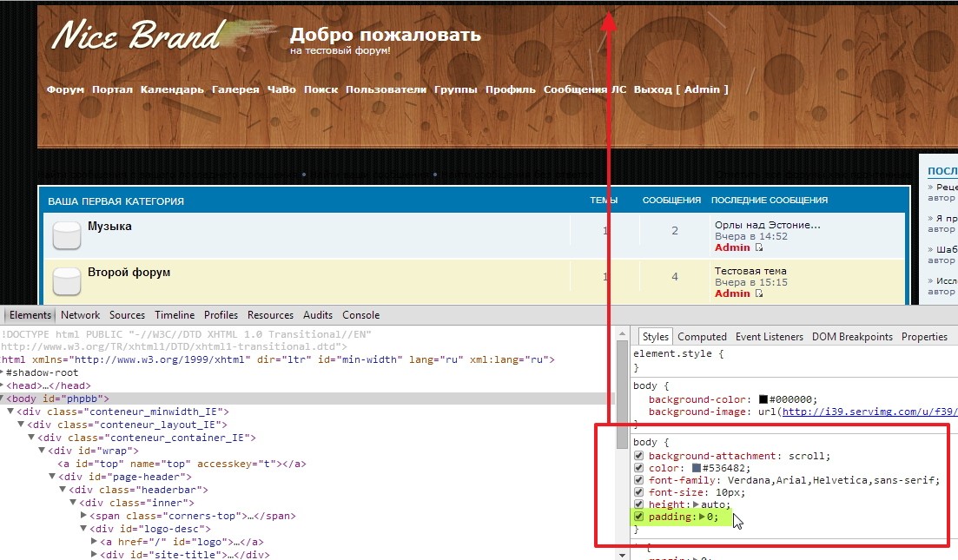
Task: Select the Elements tab
Action: [x=30, y=315]
